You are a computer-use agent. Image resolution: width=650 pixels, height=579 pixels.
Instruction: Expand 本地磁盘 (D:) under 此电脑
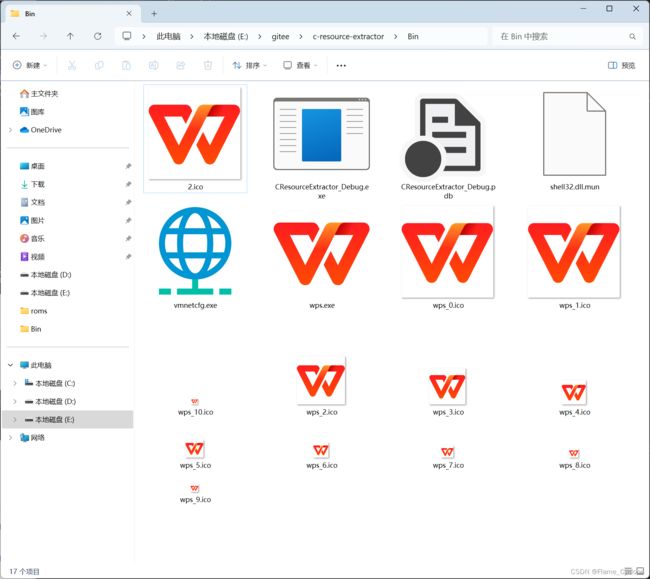tap(15, 401)
